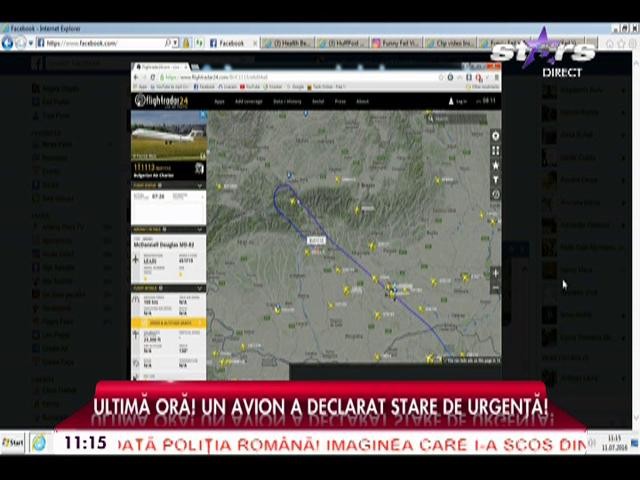The height and width of the screenshot is (480, 640).
Task: Switch to the Health Be... tab
Action: (x=288, y=43)
